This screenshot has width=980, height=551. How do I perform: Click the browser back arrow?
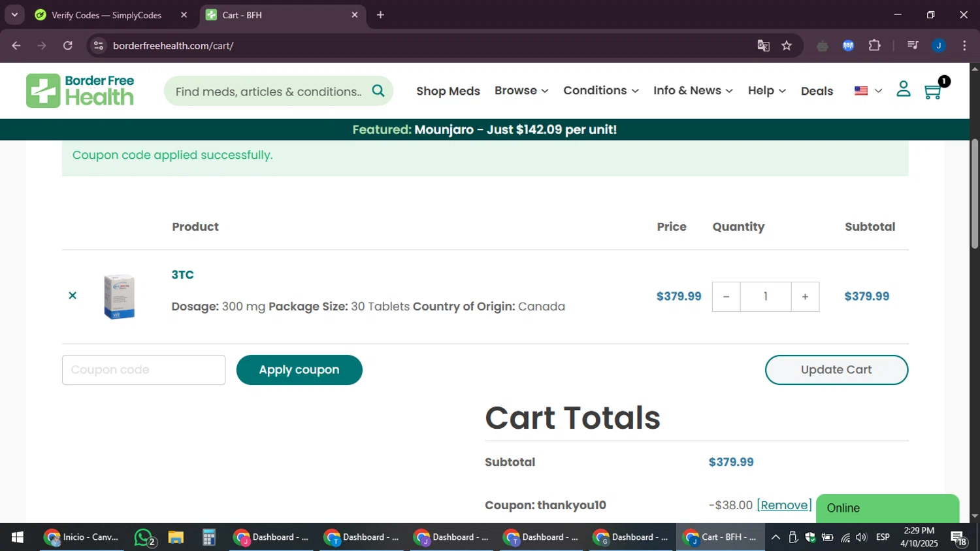16,46
